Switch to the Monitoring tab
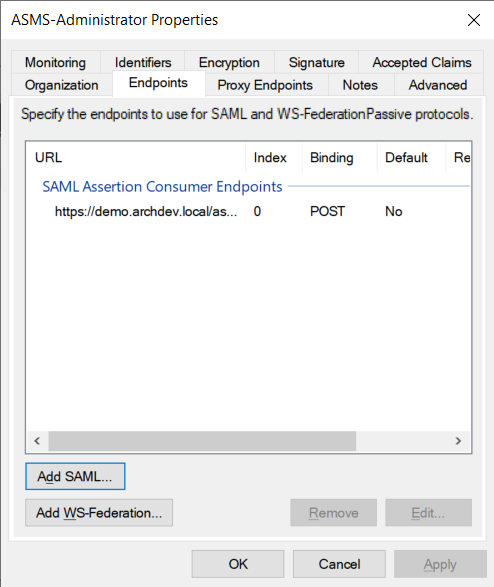This screenshot has height=587, width=494. (55, 62)
